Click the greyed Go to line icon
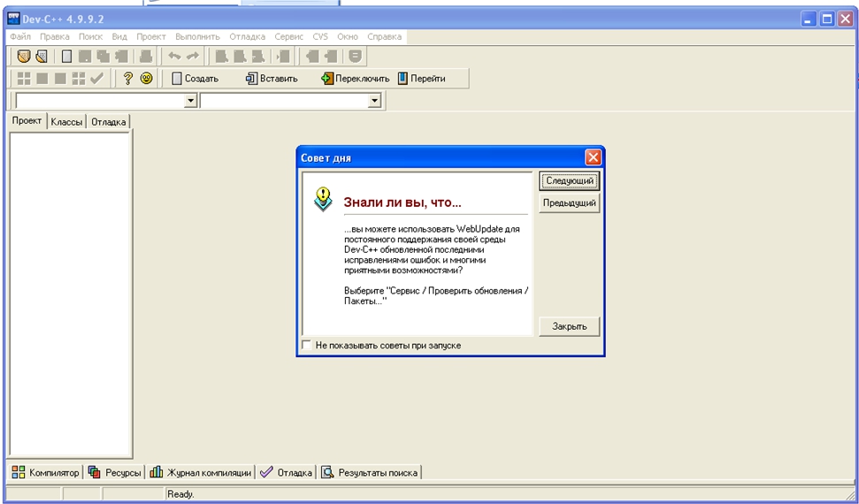 click(x=283, y=56)
